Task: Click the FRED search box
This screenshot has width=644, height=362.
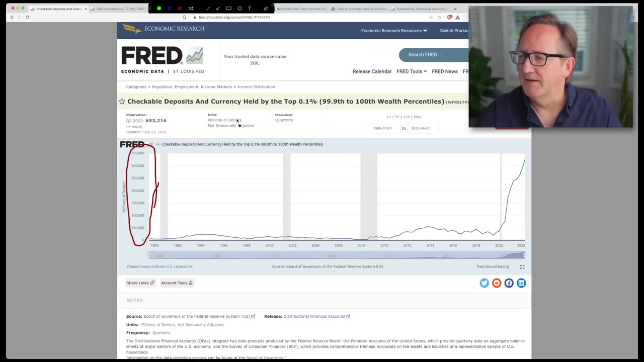Action: pos(434,54)
